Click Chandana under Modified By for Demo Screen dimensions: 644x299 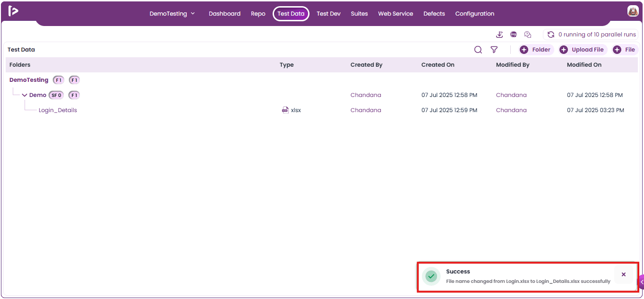pos(511,95)
